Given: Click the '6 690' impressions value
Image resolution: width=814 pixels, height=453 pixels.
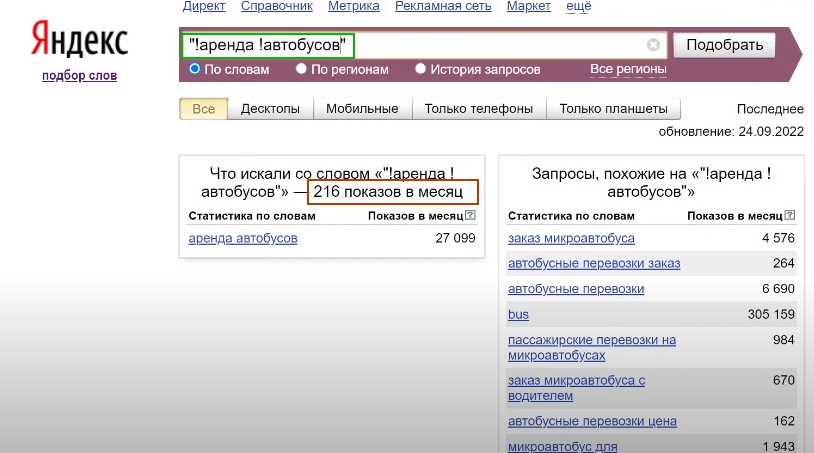Looking at the screenshot, I should (778, 289).
